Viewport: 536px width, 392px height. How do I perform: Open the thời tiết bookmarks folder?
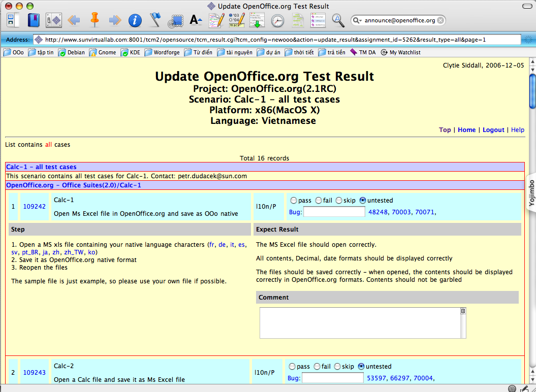point(299,52)
